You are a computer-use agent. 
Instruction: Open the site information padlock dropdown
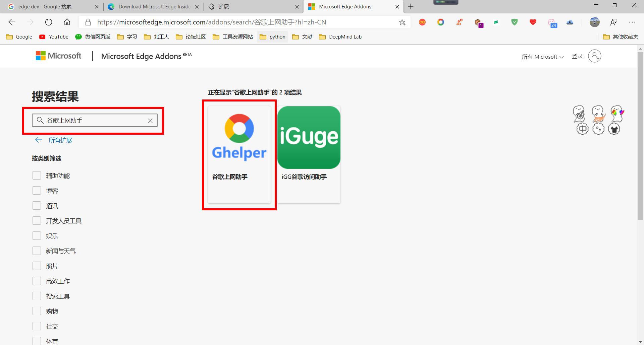pyautogui.click(x=88, y=22)
